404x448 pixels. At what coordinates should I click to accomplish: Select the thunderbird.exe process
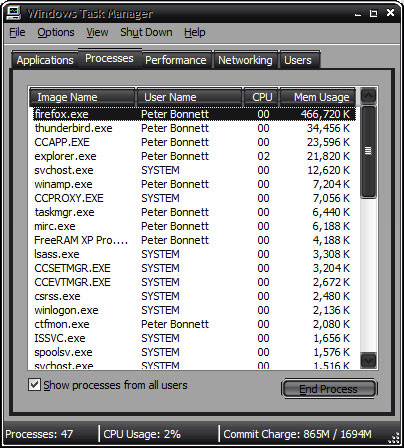(194, 128)
